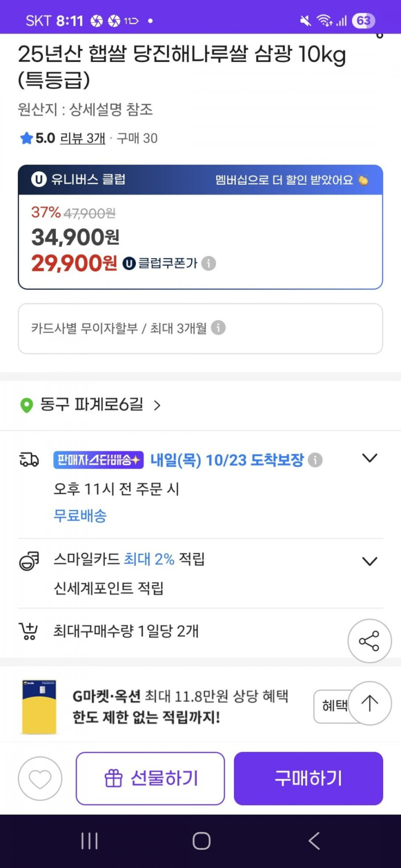Tap the Smile Card points icon
The image size is (401, 868).
pyautogui.click(x=29, y=560)
